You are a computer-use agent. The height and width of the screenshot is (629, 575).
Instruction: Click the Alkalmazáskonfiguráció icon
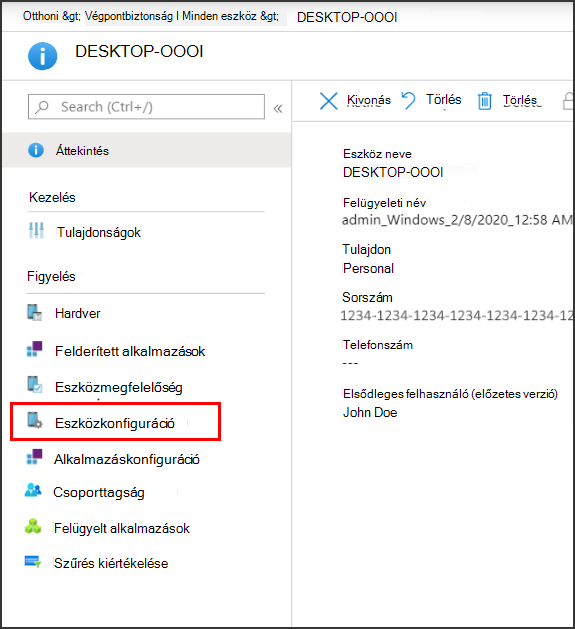(x=34, y=457)
